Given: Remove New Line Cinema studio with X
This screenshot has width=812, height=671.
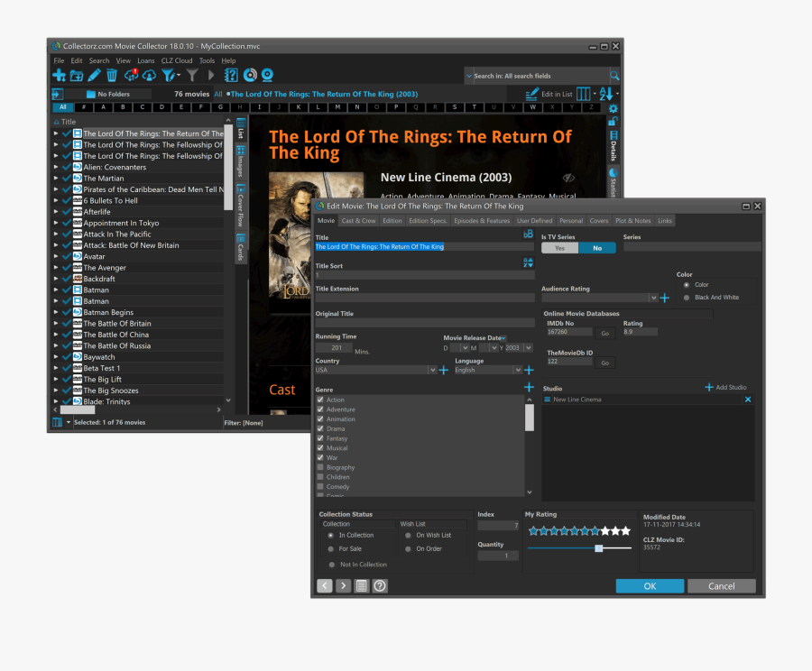Looking at the screenshot, I should (747, 400).
